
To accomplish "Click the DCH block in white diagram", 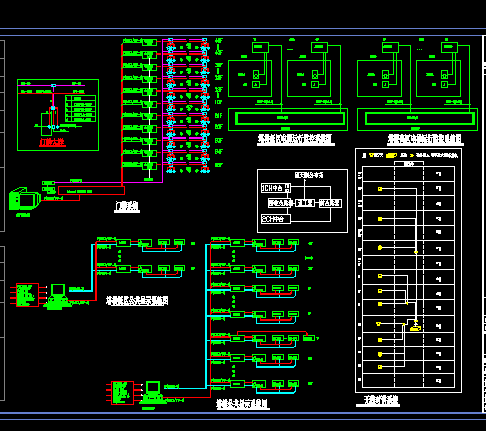I will point(276,188).
